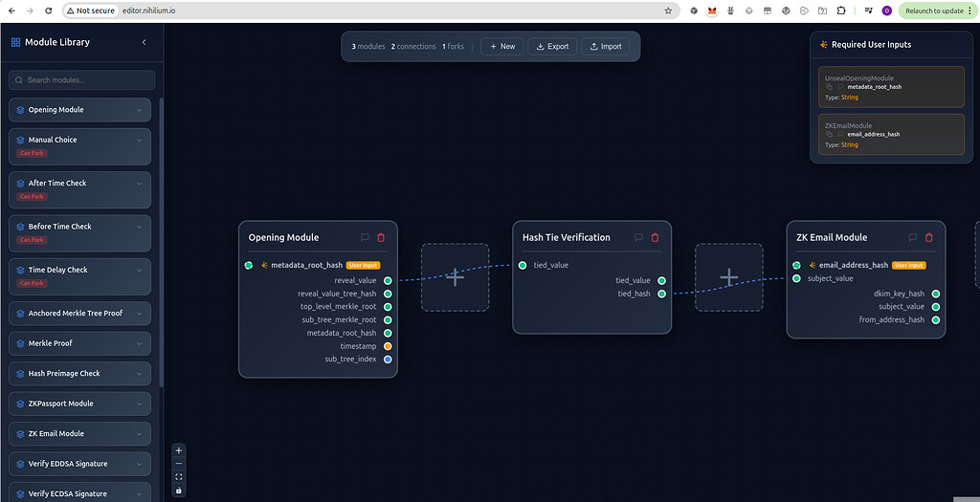Select the sub_tree_index output port
The height and width of the screenshot is (502, 980).
tap(388, 360)
